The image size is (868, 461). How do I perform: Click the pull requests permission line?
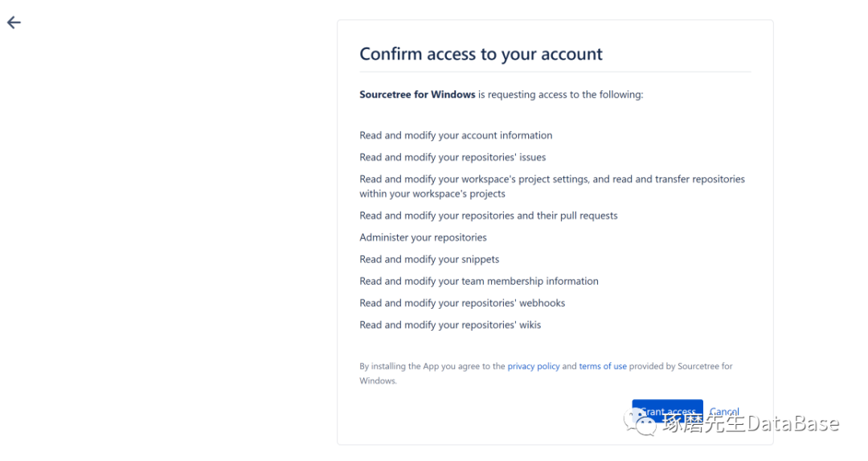[x=488, y=216]
